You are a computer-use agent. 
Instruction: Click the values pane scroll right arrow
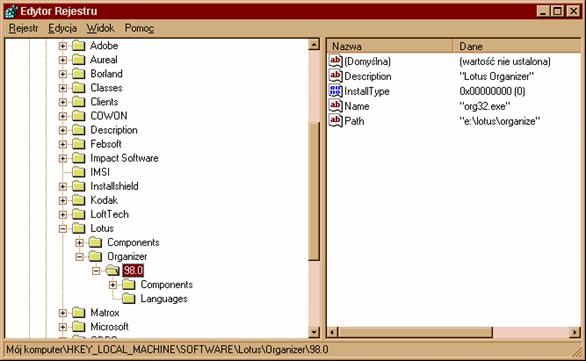point(575,332)
